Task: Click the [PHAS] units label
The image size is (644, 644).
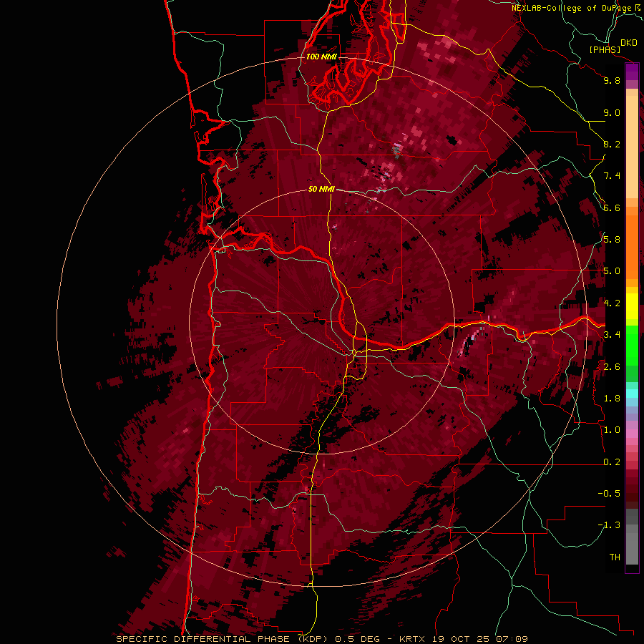Action: pos(605,49)
